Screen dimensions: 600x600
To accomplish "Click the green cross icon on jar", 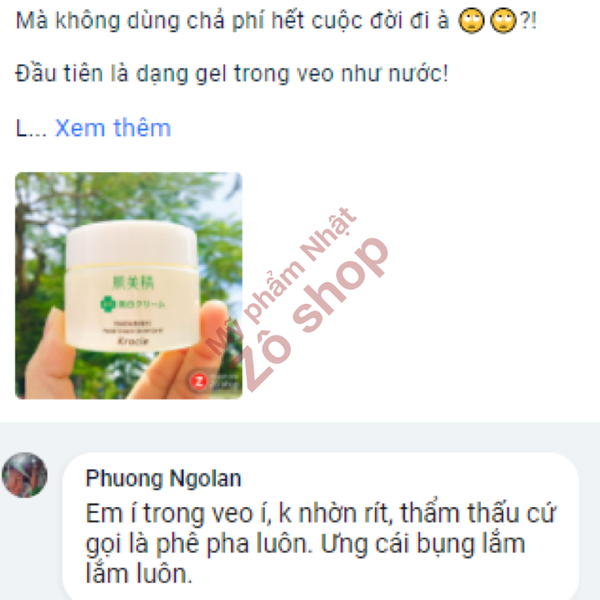I will click(x=108, y=304).
